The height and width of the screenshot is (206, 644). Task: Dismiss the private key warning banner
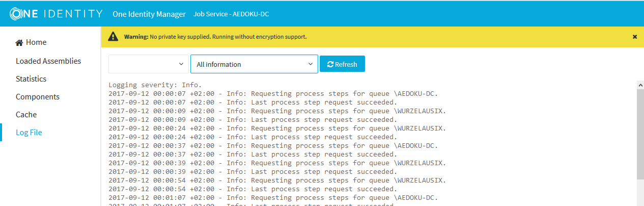click(635, 37)
